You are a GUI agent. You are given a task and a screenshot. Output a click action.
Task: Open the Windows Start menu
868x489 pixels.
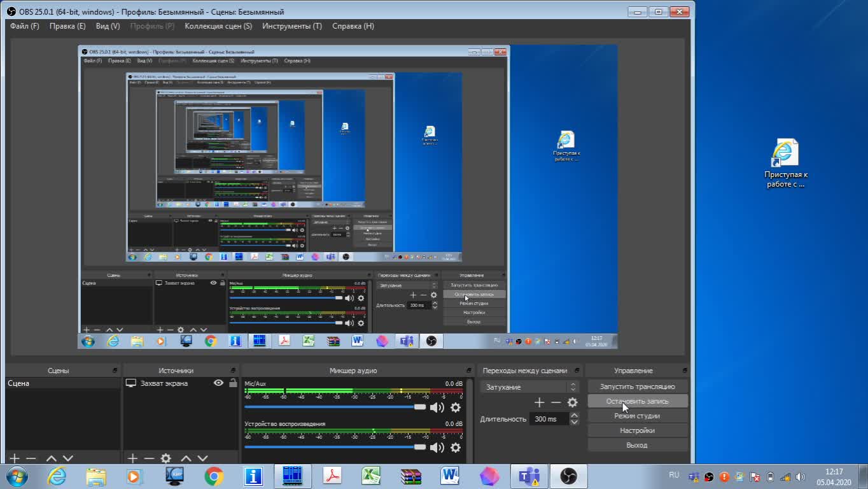pos(17,476)
